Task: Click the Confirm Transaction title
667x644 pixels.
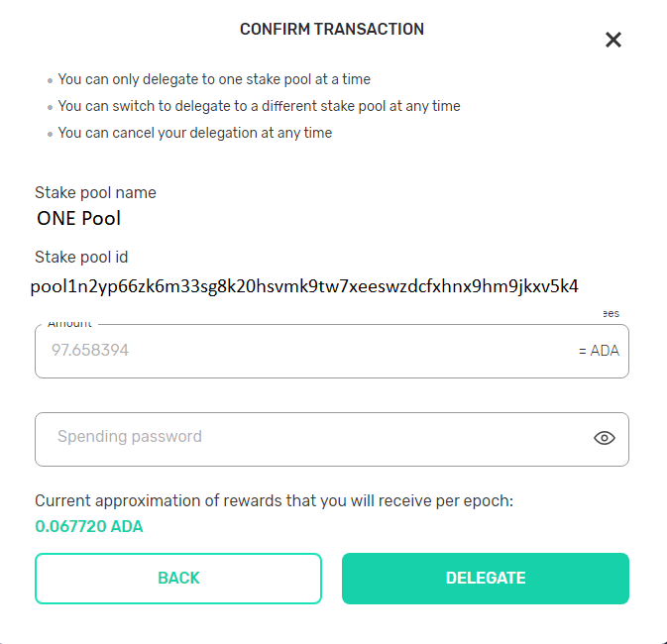Action: click(x=332, y=29)
